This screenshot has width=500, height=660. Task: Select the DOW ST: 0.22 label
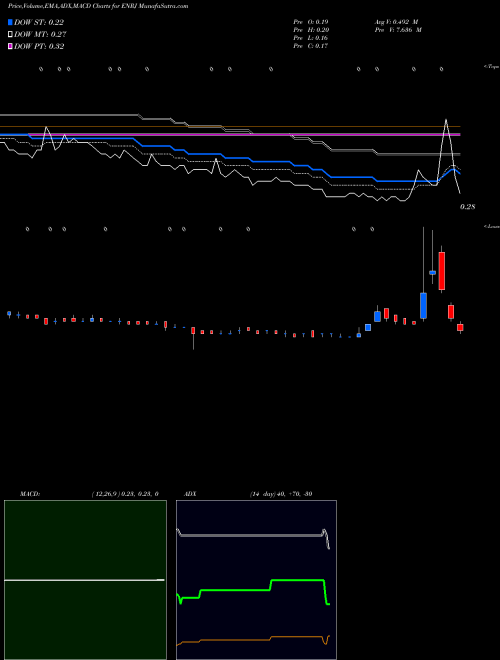(39, 22)
